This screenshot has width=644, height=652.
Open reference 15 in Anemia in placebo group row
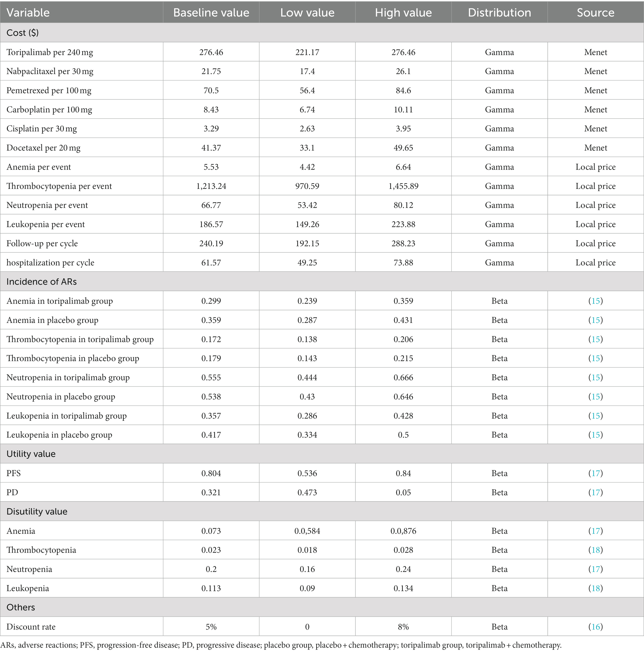tap(596, 320)
